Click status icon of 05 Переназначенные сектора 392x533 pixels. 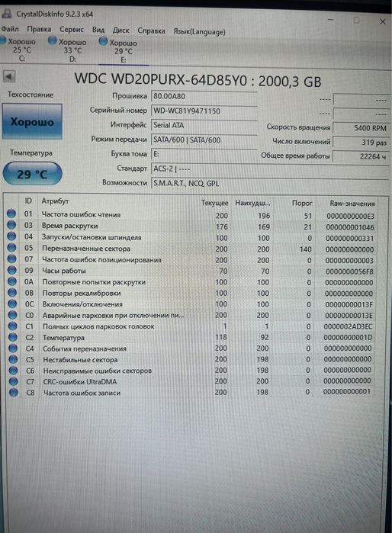(x=11, y=247)
